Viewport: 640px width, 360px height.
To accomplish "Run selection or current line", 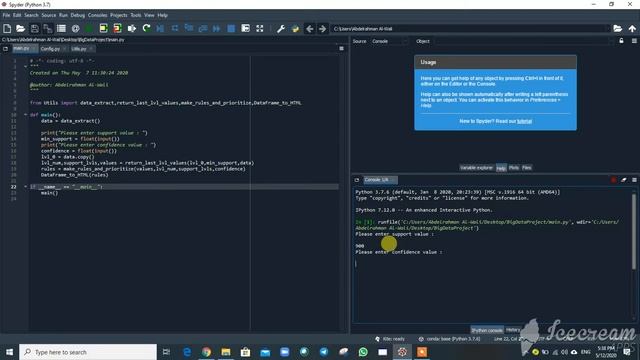I will pos(131,29).
